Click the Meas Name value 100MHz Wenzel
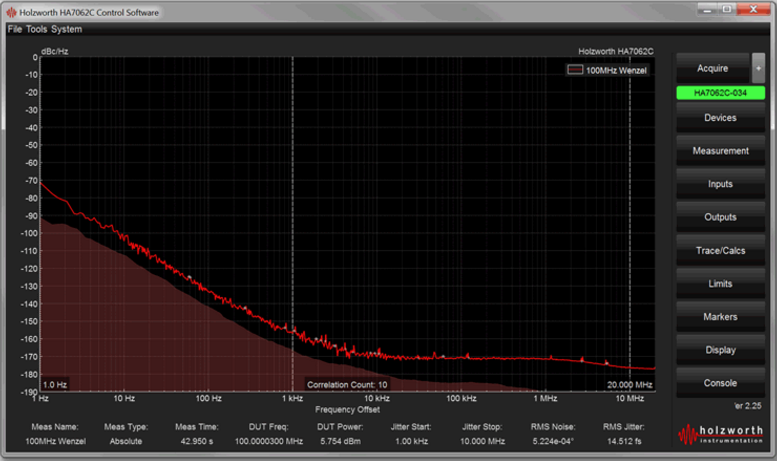 [x=56, y=441]
